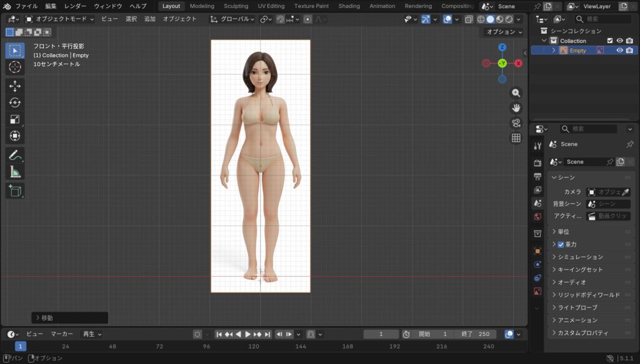The image size is (640, 364).
Task: Click the オプション button in viewport
Action: pyautogui.click(x=504, y=32)
